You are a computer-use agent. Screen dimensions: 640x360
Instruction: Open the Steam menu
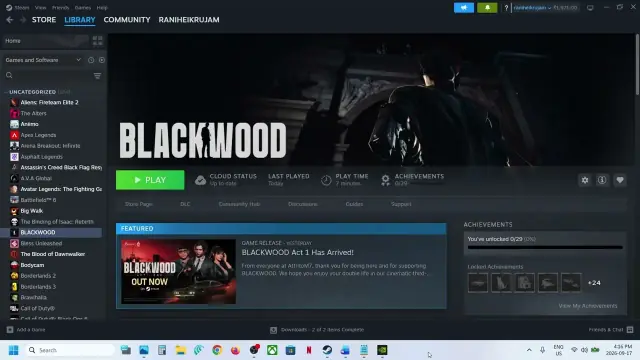point(22,8)
